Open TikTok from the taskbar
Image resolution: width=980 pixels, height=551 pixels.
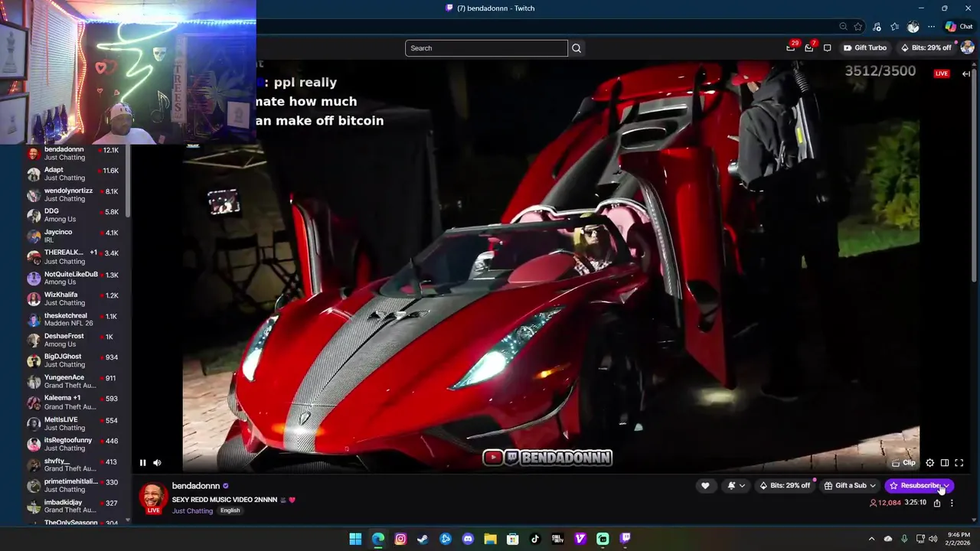click(535, 539)
